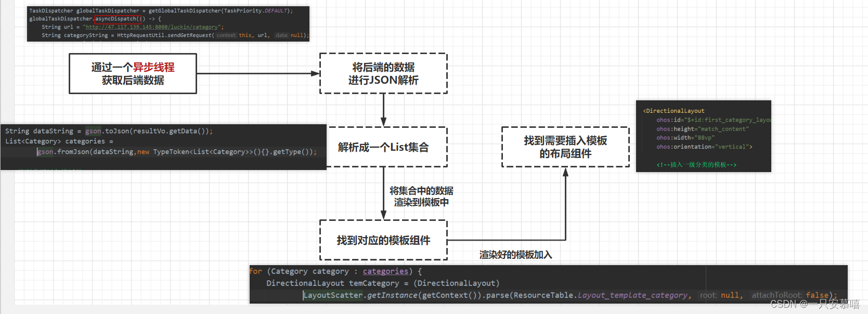Click the comment '<!--插入一级分类的模板-->'
The height and width of the screenshot is (314, 868).
coord(696,165)
